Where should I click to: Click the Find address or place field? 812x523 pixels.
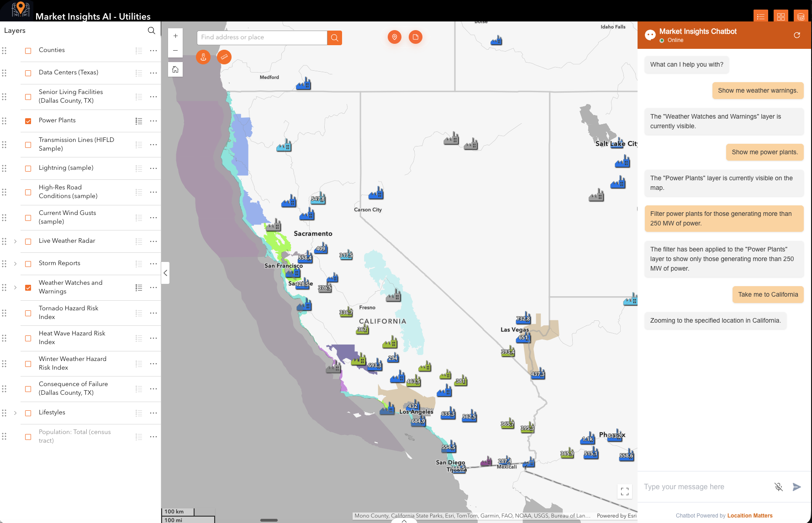click(x=262, y=37)
